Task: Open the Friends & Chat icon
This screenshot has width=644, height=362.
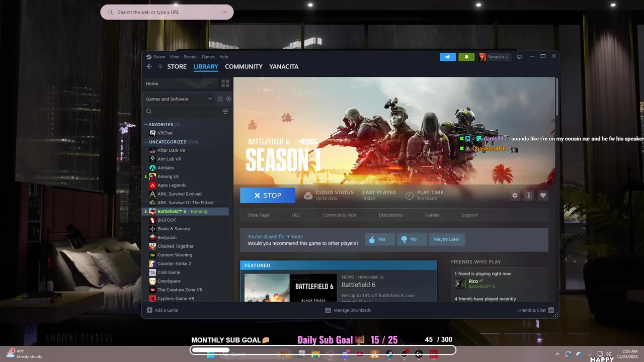Action: point(551,310)
